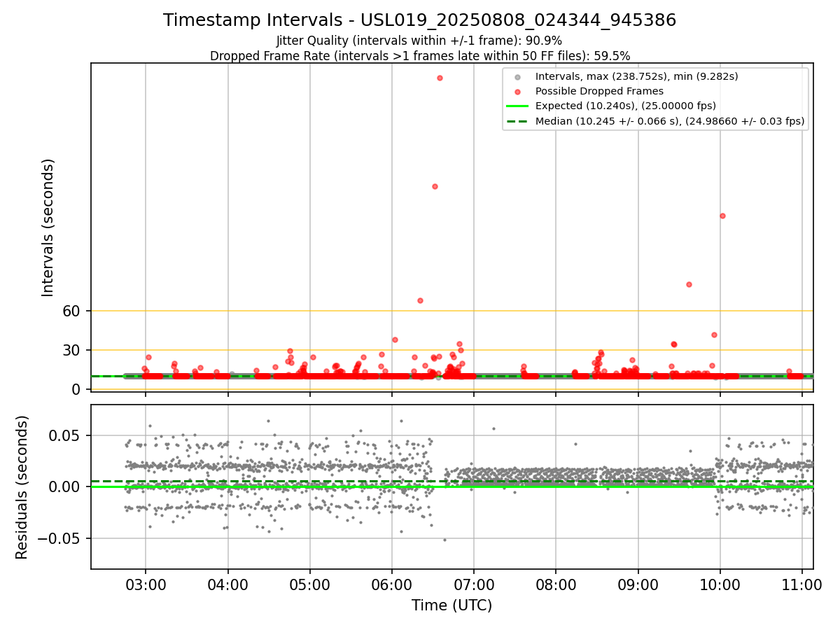
Task: Click the 03:00 x-axis tick label
Action: pos(146,585)
